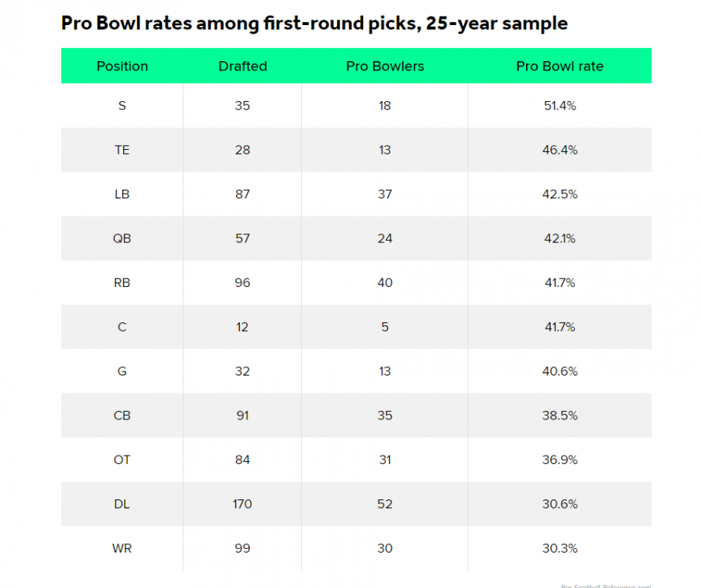Click the Pro Football Reference source credit
This screenshot has height=588, width=701.
[606, 585]
